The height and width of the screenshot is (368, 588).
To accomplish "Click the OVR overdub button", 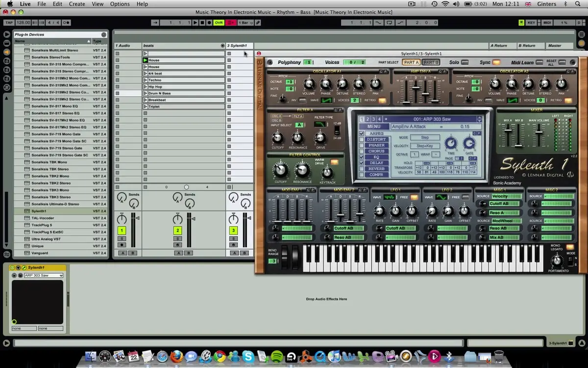I will click(x=219, y=23).
